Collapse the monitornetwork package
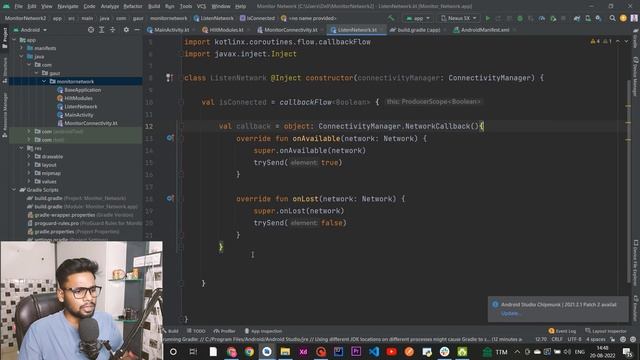Viewport: 640px width, 360px height. click(x=44, y=82)
